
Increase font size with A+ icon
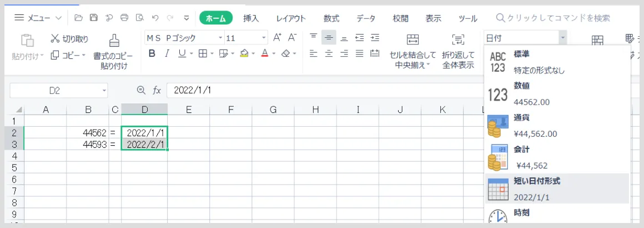pos(277,37)
